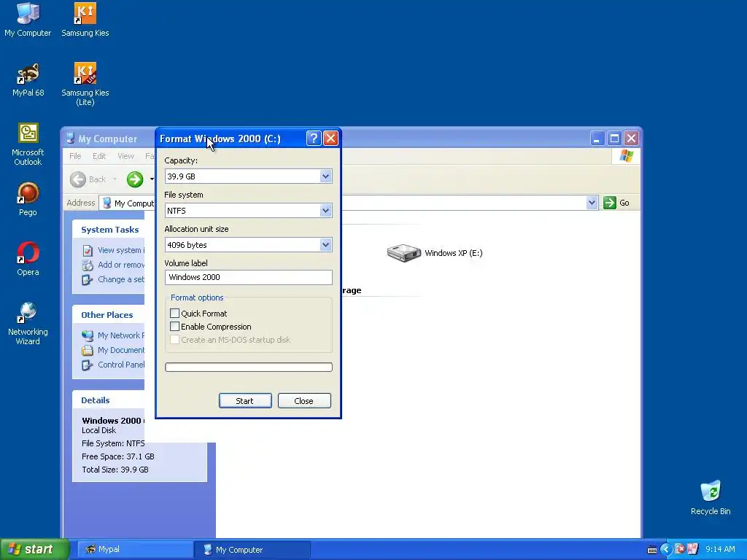The image size is (747, 560).
Task: Open the File menu in My Computer
Action: [75, 156]
